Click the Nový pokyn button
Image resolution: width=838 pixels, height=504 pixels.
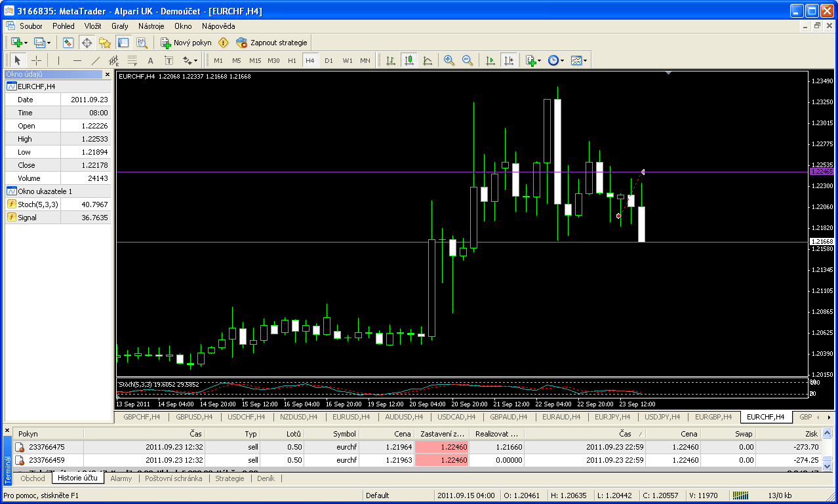pyautogui.click(x=186, y=43)
